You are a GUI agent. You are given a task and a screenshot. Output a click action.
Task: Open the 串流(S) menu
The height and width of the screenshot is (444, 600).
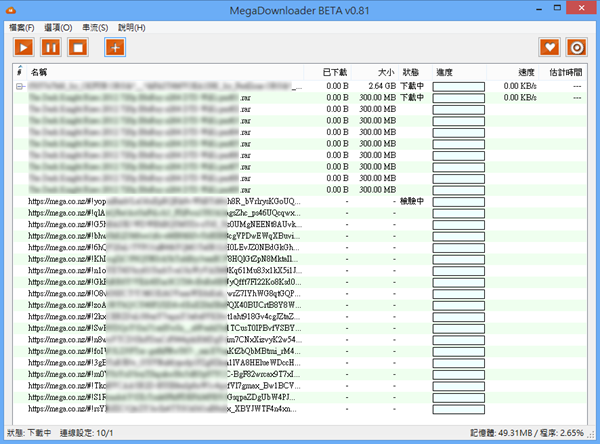95,28
